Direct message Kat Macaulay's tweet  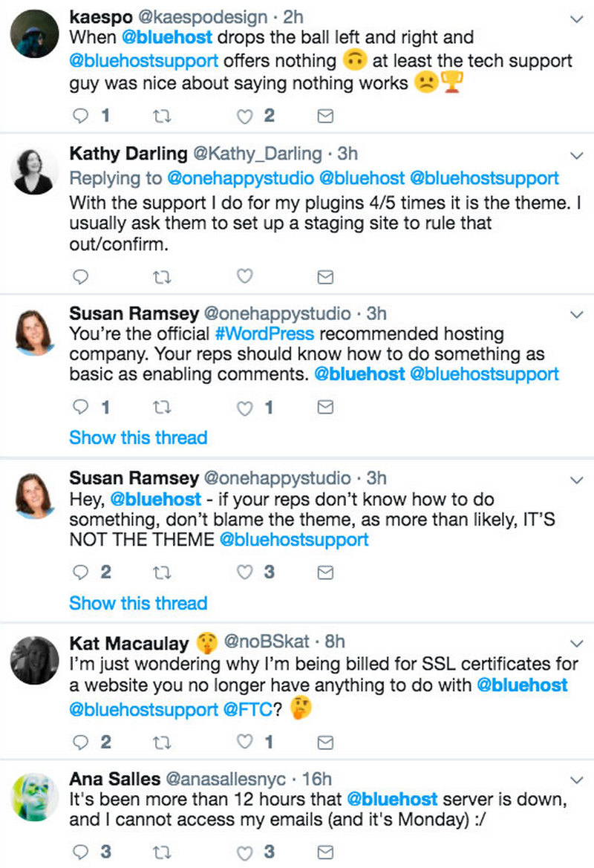click(324, 742)
